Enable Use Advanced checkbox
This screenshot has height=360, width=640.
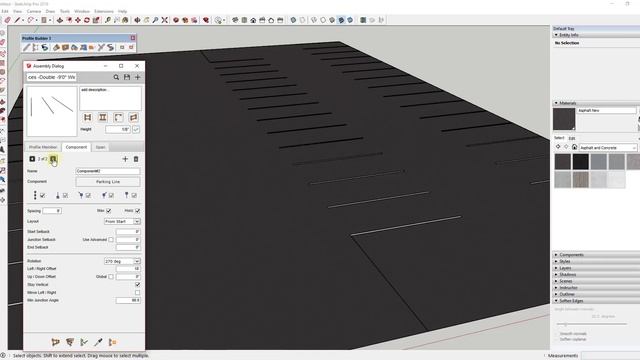coord(111,240)
